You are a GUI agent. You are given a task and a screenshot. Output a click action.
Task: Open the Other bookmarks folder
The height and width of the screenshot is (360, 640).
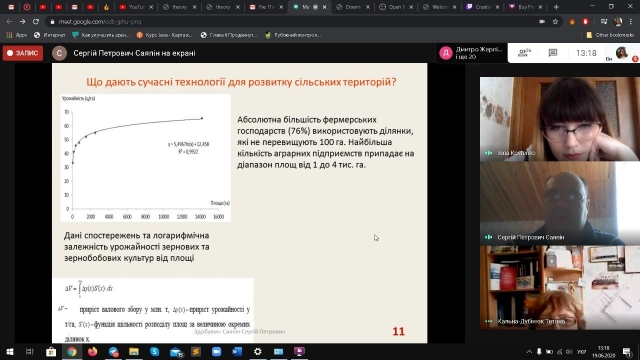click(610, 35)
